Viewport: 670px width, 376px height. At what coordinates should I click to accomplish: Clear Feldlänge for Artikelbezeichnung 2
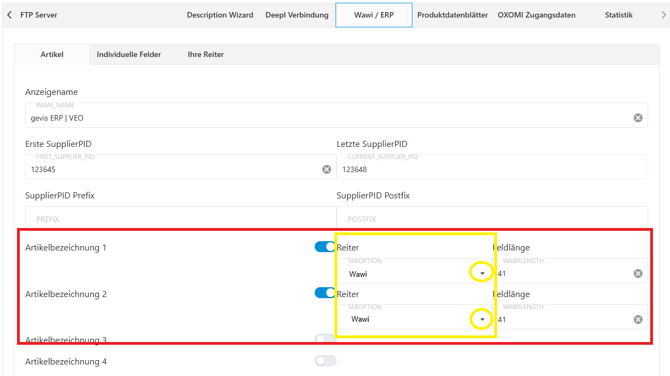pos(638,320)
